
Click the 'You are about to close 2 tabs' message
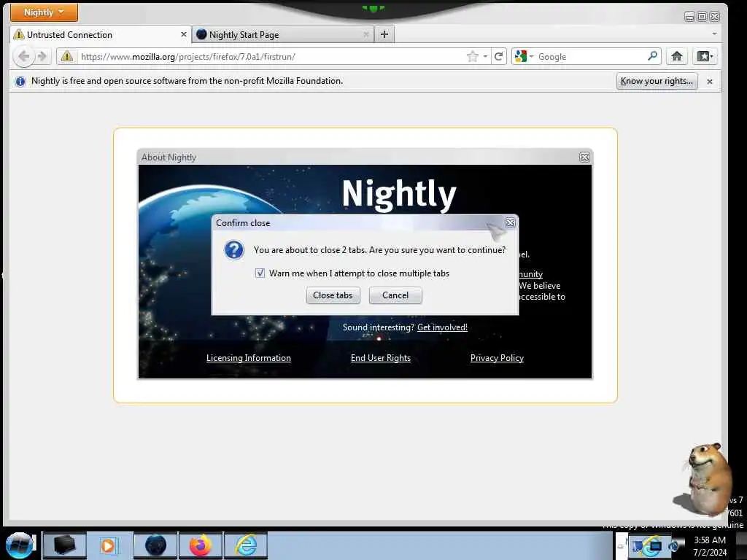[x=379, y=250]
